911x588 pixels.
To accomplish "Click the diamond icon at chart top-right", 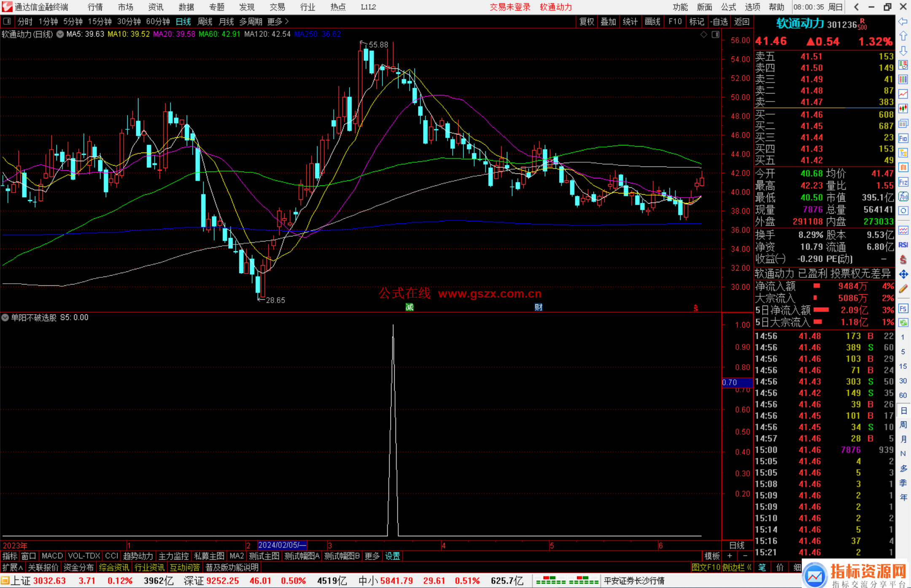I will [703, 35].
